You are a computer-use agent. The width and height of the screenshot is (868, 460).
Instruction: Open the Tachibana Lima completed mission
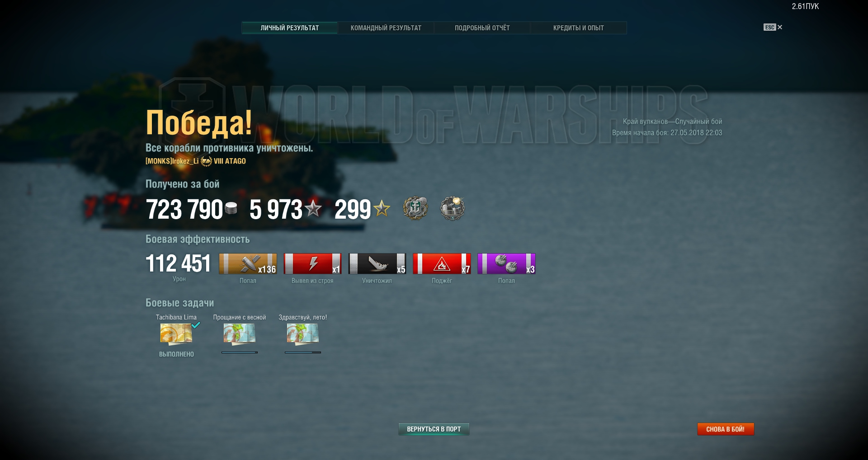pyautogui.click(x=176, y=334)
